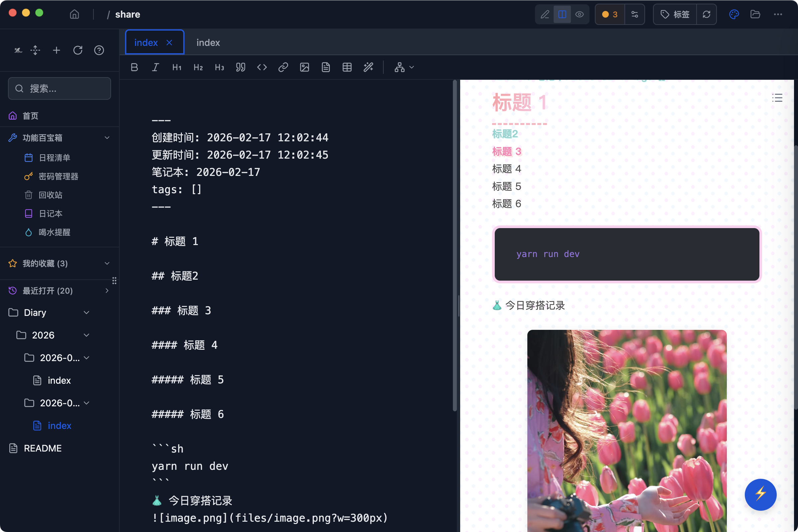Collapse the Diary folder

86,313
